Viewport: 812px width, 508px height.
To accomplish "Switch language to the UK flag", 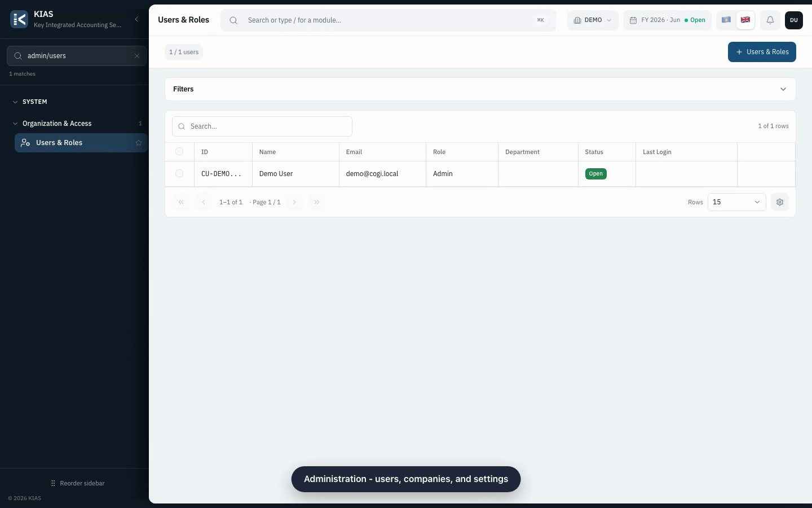I will pyautogui.click(x=745, y=20).
